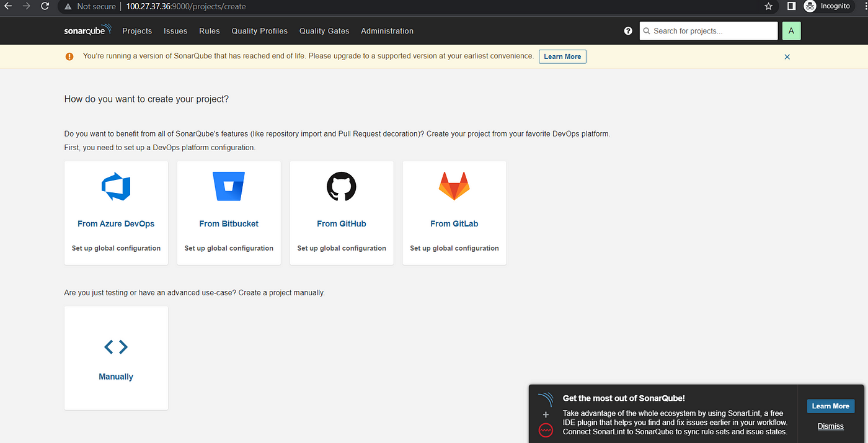
Task: Open the Issues menu
Action: pyautogui.click(x=175, y=31)
